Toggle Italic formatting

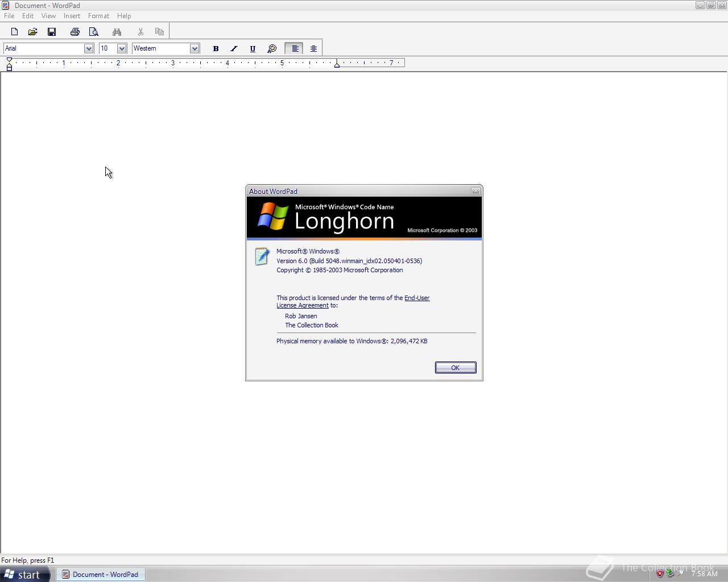click(x=234, y=49)
